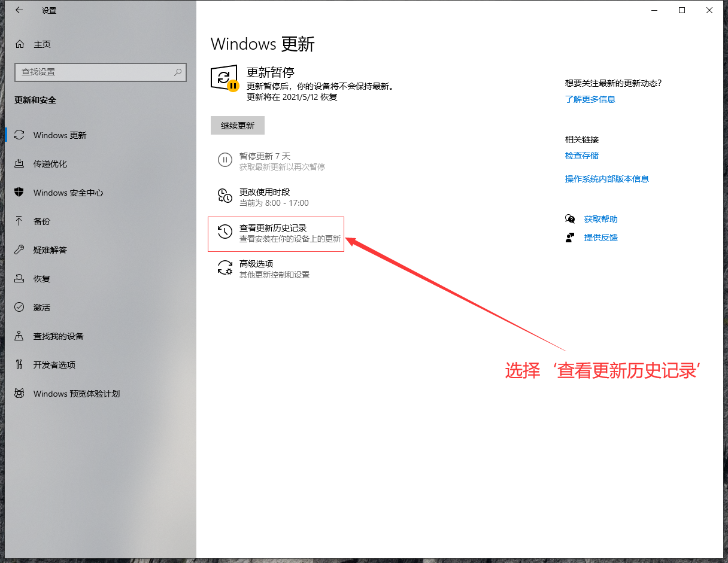Click the text 当前为 8:00 - 17:00
The width and height of the screenshot is (728, 563).
274,203
